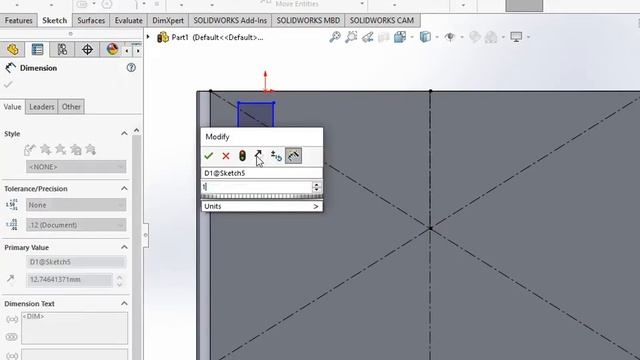This screenshot has height=360, width=640.
Task: Open the <NONE> style dropdown
Action: pos(76,167)
